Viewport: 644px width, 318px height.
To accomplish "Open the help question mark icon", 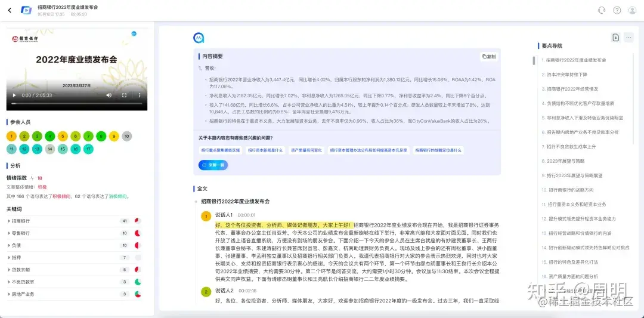I will pos(617,10).
